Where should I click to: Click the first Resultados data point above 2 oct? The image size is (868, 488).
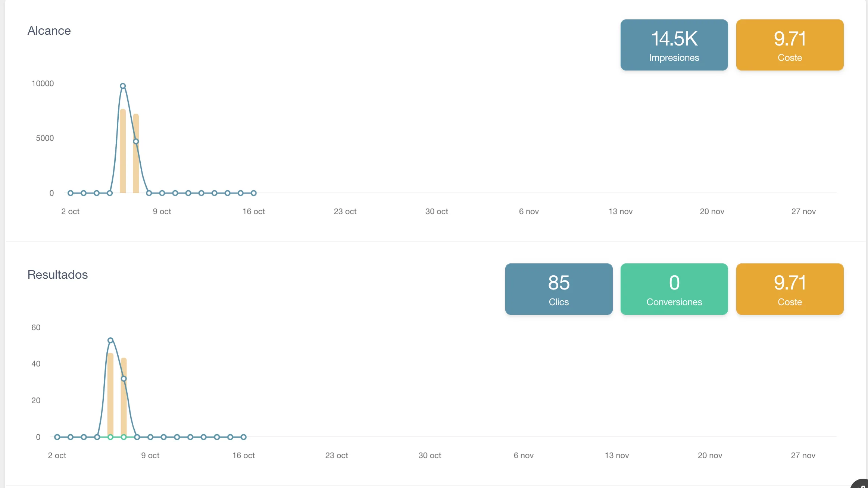pos(57,437)
